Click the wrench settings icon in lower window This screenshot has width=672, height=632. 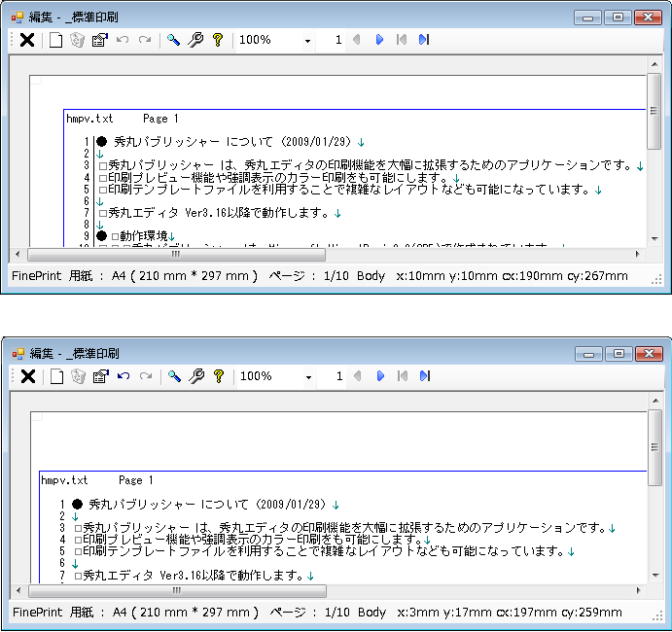195,376
